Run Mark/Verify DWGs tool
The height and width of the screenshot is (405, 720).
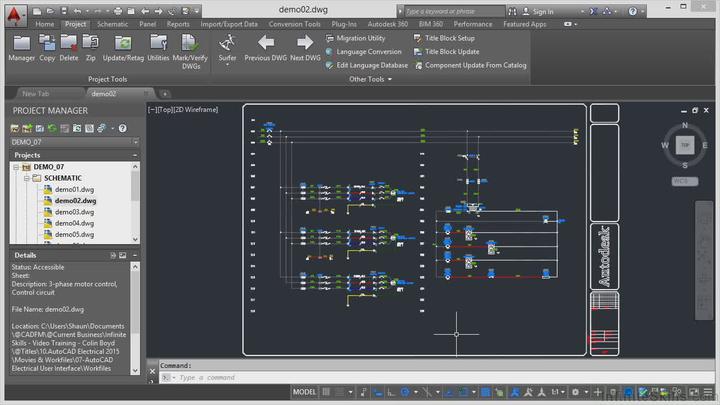point(190,51)
